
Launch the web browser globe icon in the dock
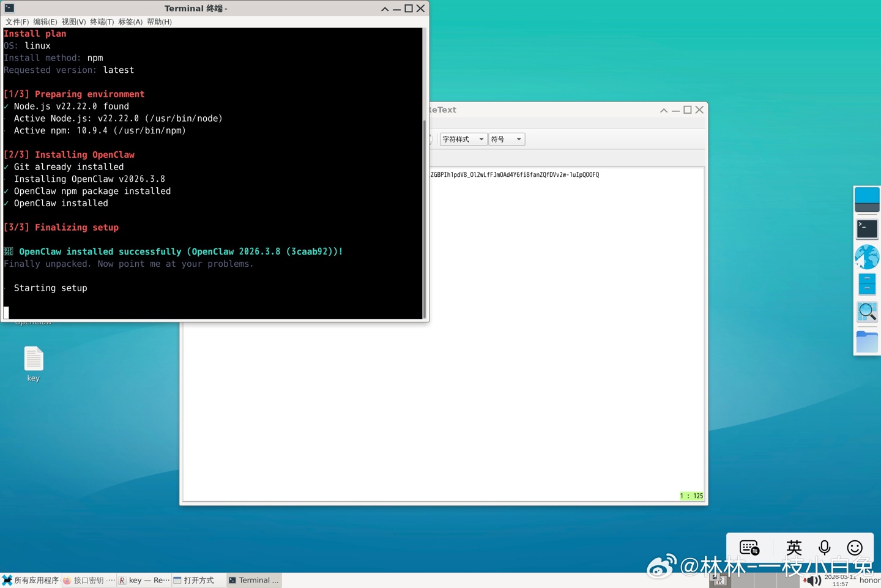point(866,256)
